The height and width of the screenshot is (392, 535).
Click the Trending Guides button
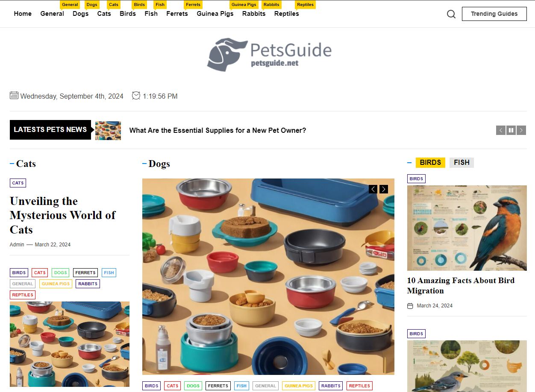494,14
